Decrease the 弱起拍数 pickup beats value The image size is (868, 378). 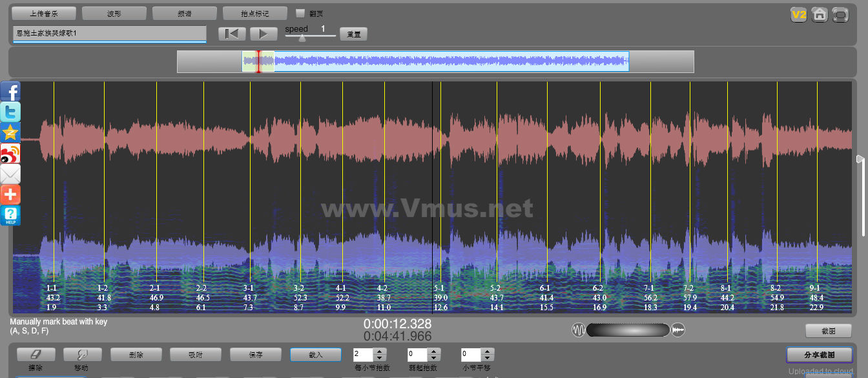click(x=434, y=358)
